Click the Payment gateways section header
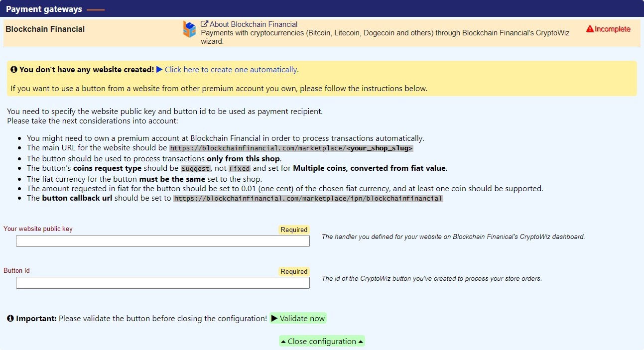Screen dimensions: 644x350 44,9
